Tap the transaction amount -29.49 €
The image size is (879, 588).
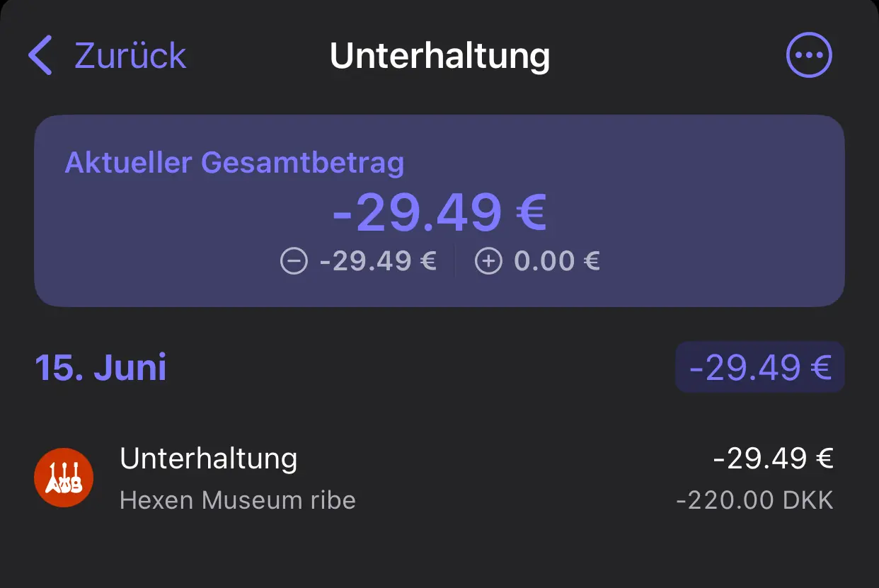point(773,459)
